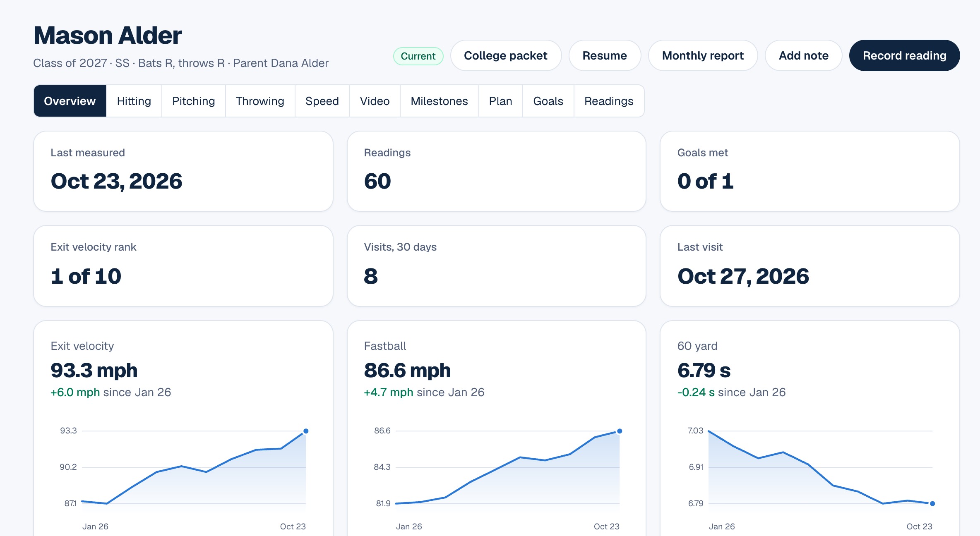Select the Plan tab

(501, 101)
